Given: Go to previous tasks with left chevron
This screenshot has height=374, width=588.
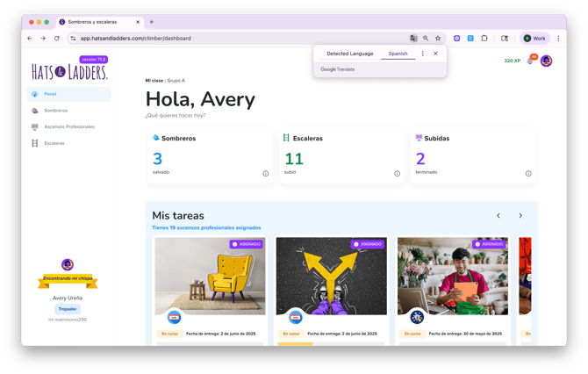Looking at the screenshot, I should (498, 215).
